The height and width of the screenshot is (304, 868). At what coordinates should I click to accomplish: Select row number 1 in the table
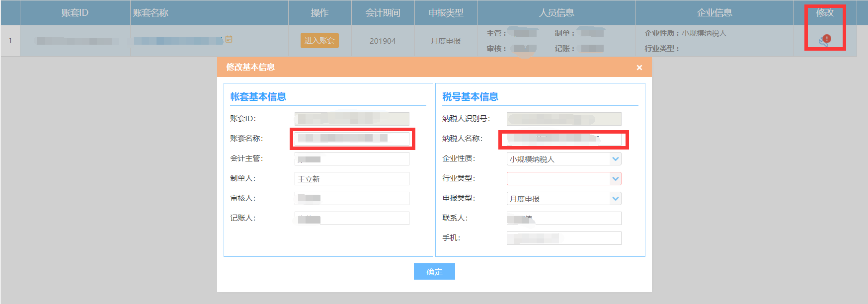click(10, 41)
